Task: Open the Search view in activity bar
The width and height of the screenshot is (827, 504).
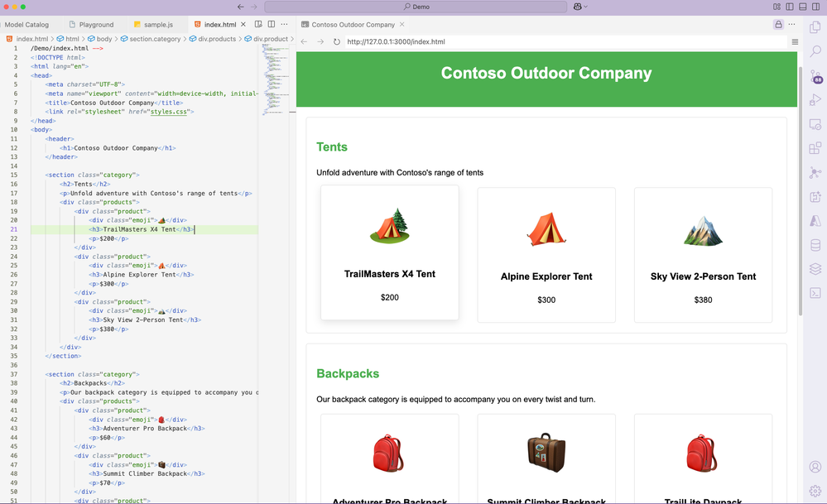Action: tap(815, 51)
